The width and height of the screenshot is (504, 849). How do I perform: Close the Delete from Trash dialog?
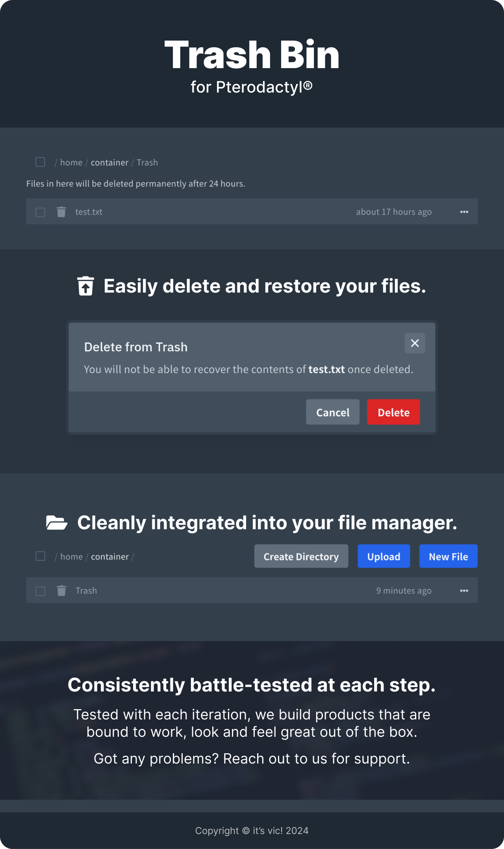tap(415, 343)
